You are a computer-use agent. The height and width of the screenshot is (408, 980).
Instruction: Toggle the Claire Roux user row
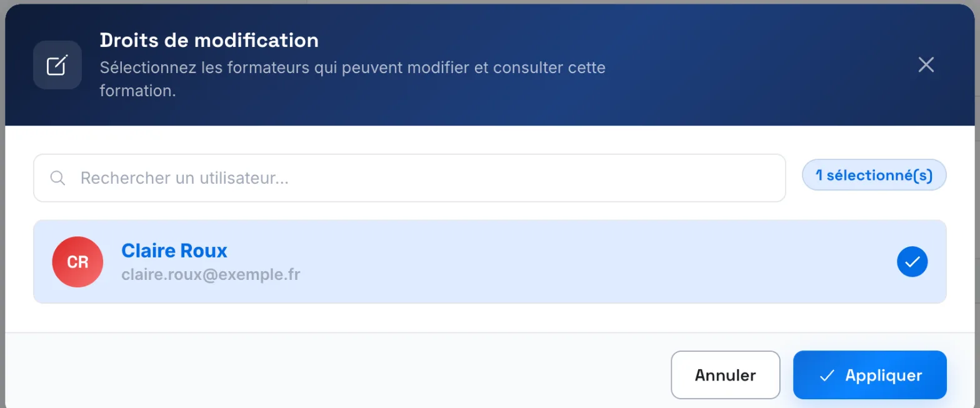(x=490, y=262)
